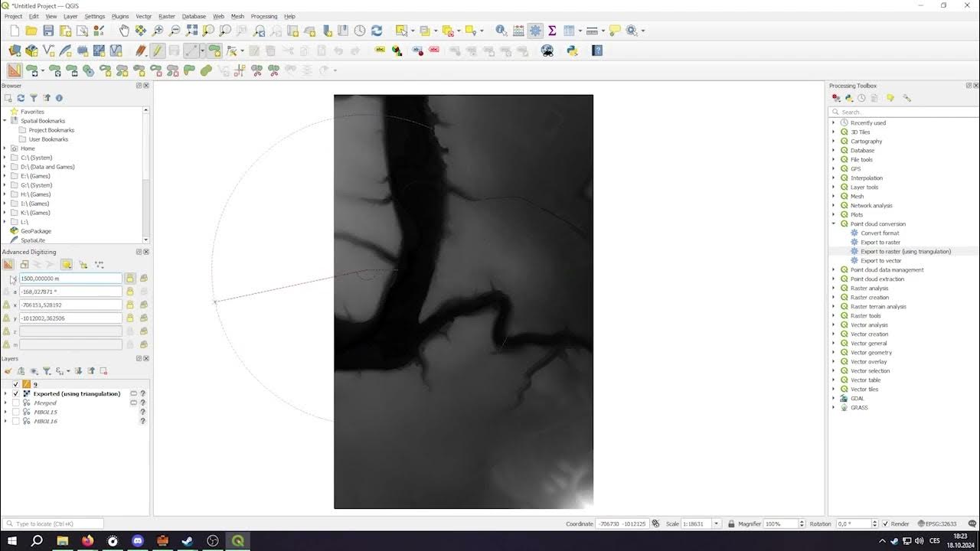Click the Help contents icon in the toolbar

598,51
